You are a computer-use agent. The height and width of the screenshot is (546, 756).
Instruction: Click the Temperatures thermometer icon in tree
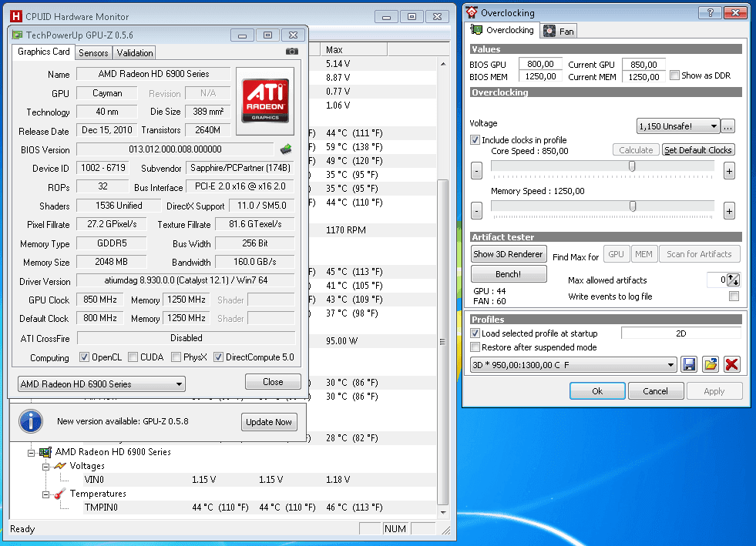pos(60,494)
